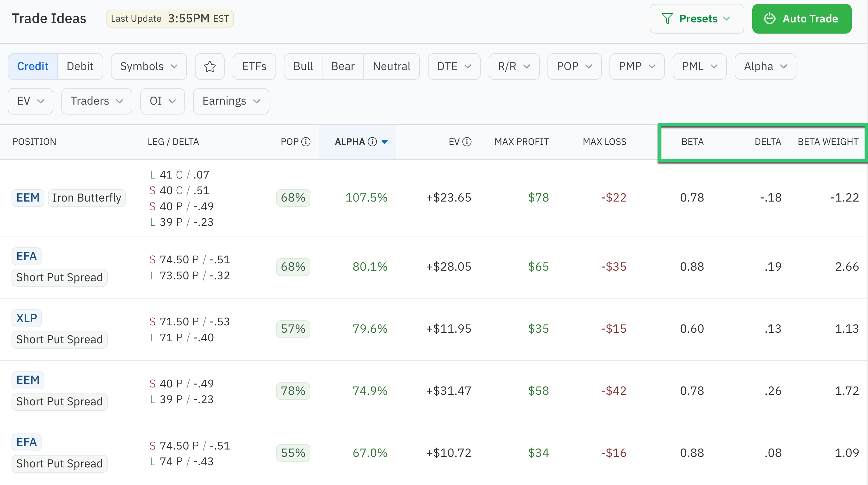Open the XLP ticker link
This screenshot has height=485, width=868.
tap(27, 318)
